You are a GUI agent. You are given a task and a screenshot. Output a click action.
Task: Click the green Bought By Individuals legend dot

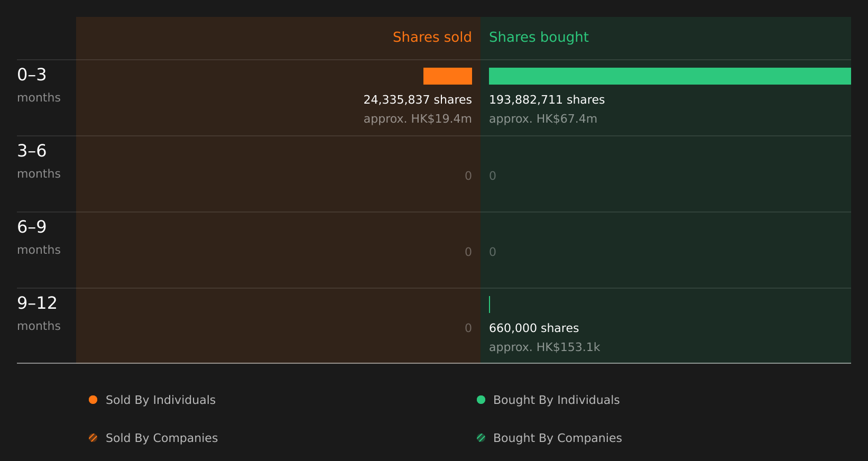(481, 400)
